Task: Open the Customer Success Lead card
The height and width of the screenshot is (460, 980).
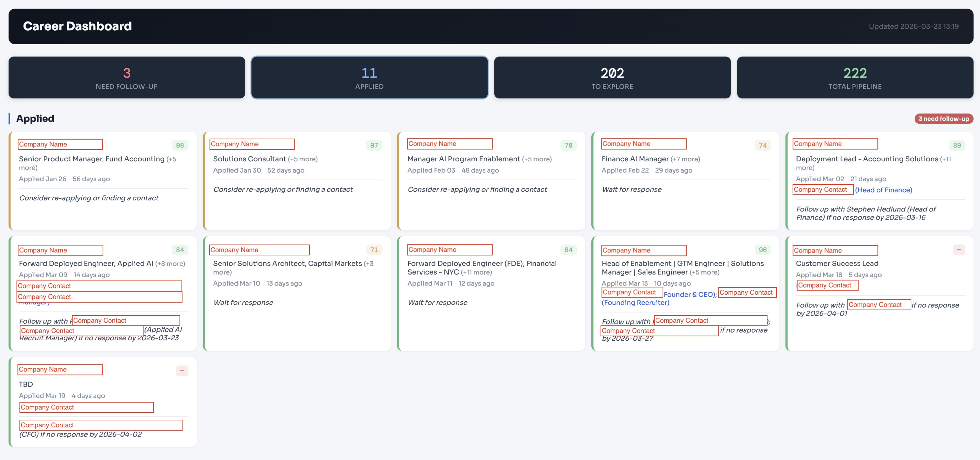Action: [x=880, y=293]
